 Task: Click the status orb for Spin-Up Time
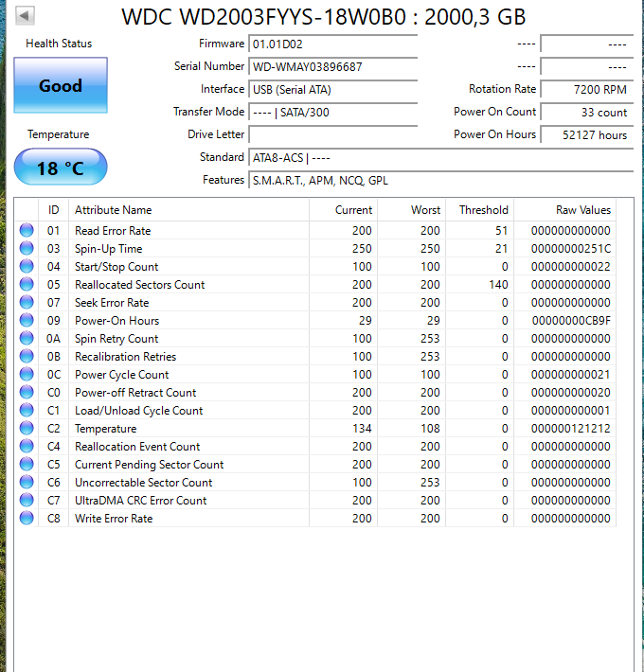(27, 248)
